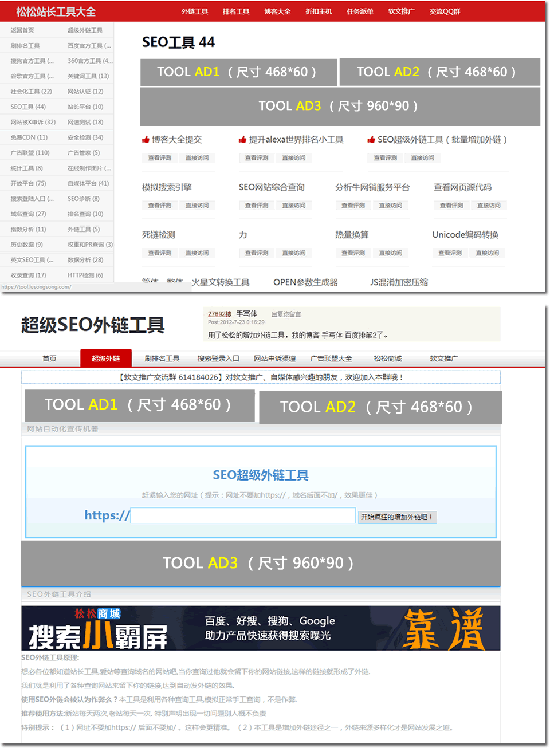Image resolution: width=550 pixels, height=756 pixels.
Task: Click the URL input field after https://
Action: [243, 515]
